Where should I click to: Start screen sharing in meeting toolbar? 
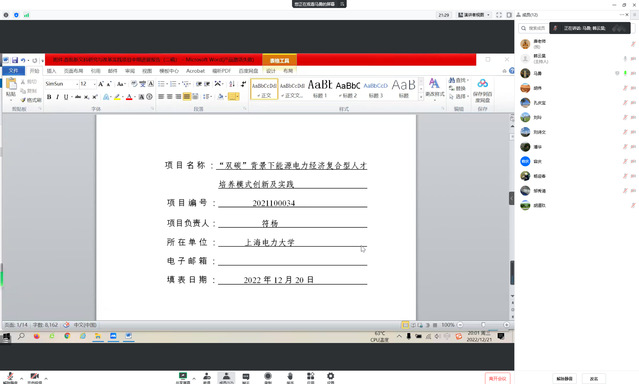pyautogui.click(x=183, y=377)
